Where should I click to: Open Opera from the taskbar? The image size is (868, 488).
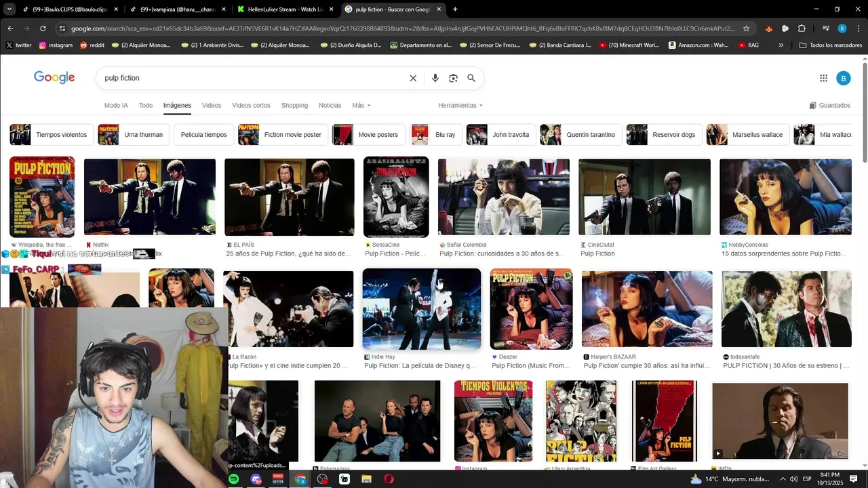coord(389,479)
